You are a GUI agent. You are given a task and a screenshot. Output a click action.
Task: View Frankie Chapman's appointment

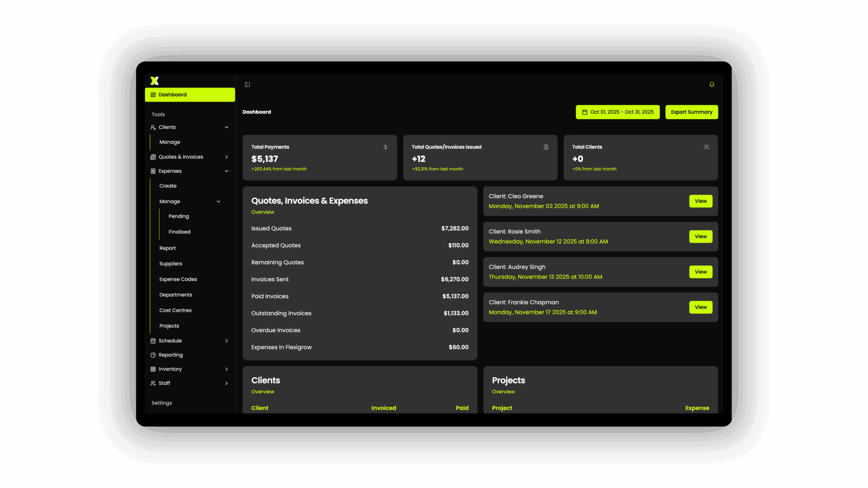point(701,307)
